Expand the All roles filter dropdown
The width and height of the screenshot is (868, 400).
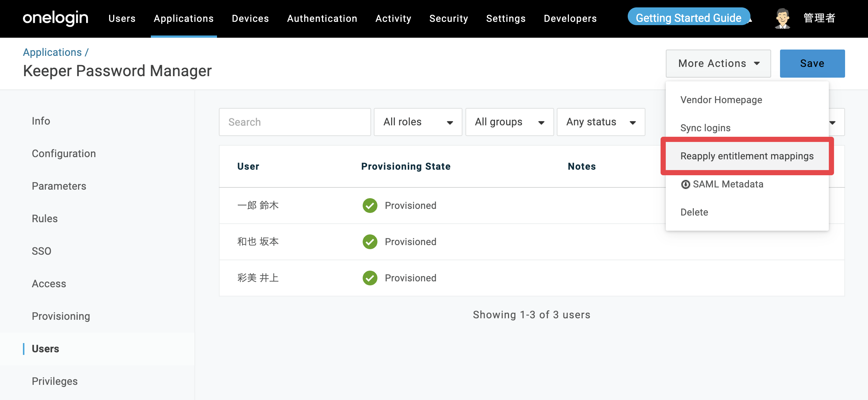coord(418,122)
